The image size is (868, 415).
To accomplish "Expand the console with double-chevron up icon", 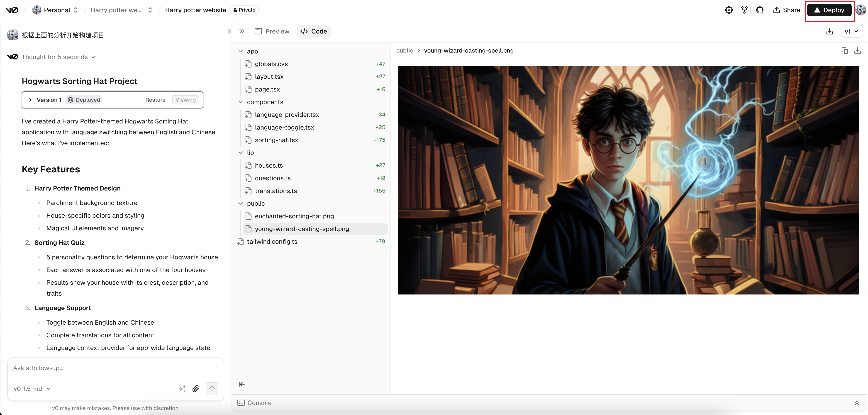I will coord(857,403).
